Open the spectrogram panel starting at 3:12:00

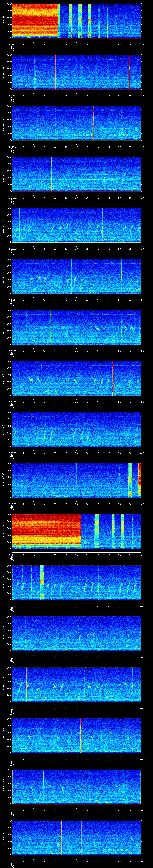click(x=77, y=583)
